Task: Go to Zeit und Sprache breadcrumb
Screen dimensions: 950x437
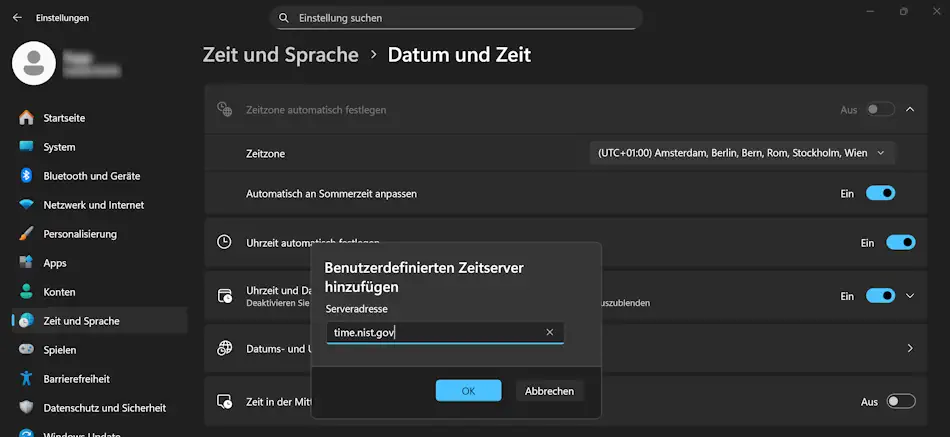Action: pyautogui.click(x=281, y=55)
